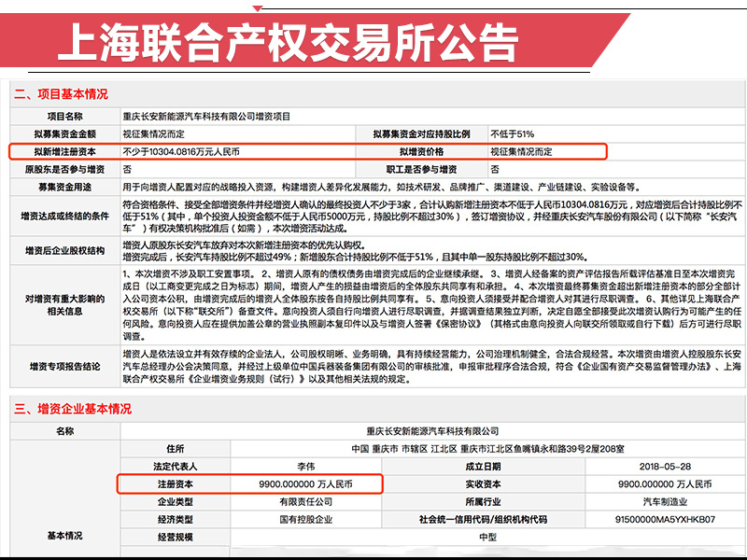Viewport: 747px width, 560px height.
Task: Select the line 增资人原股东长安汽车放弃对本次新增注册资本的优先认购权
Action: (x=245, y=245)
